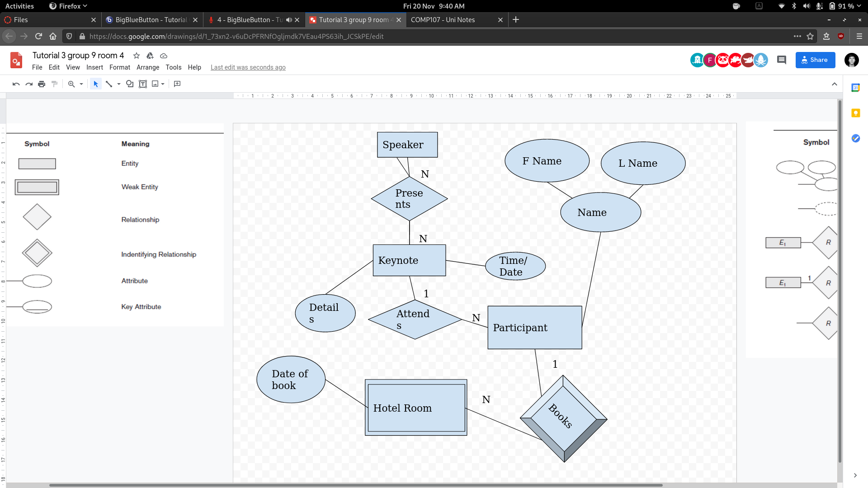Click the vertical canvas scrollbar

coord(840,282)
